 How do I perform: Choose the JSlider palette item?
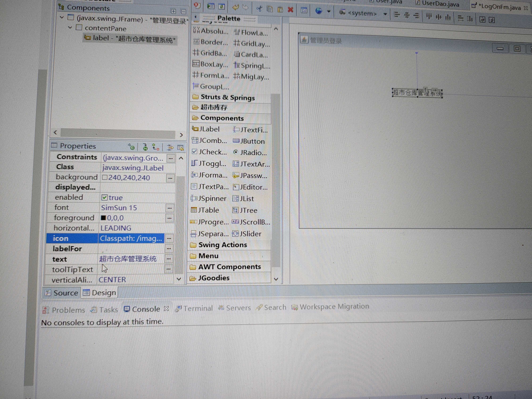tap(247, 234)
